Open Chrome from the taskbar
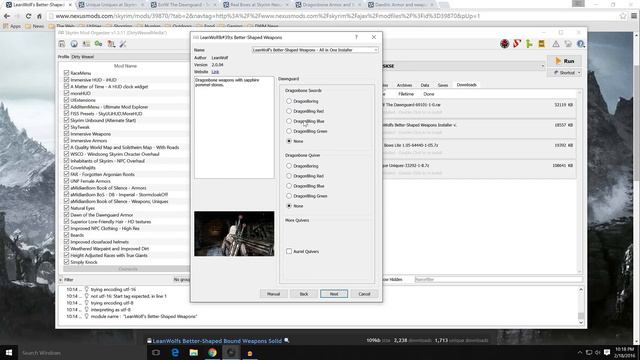 pos(212,352)
